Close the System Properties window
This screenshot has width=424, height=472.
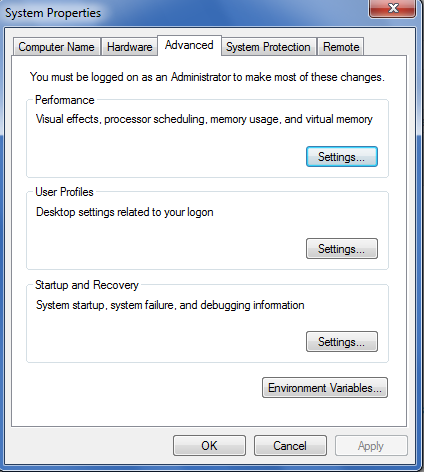click(x=393, y=8)
